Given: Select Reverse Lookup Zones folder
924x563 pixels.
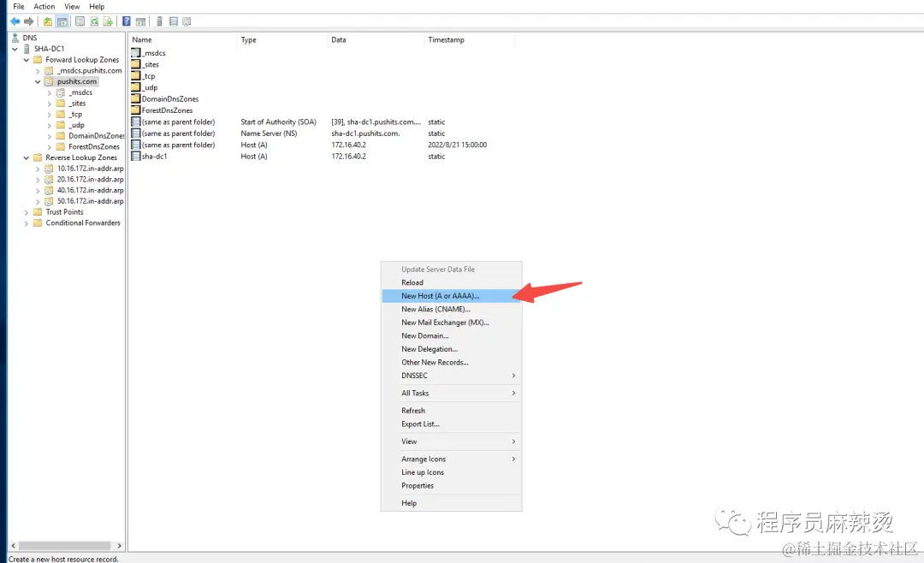Looking at the screenshot, I should click(81, 157).
